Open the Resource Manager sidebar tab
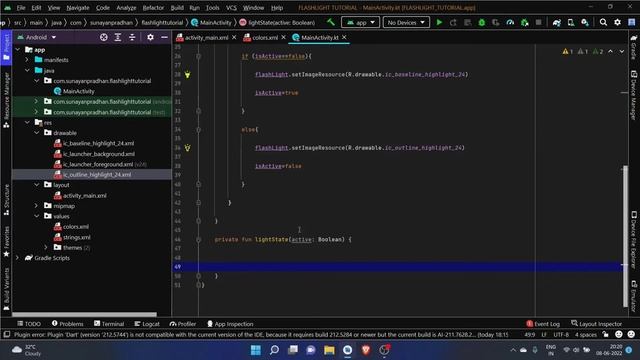Image resolution: width=640 pixels, height=360 pixels. pos(6,100)
